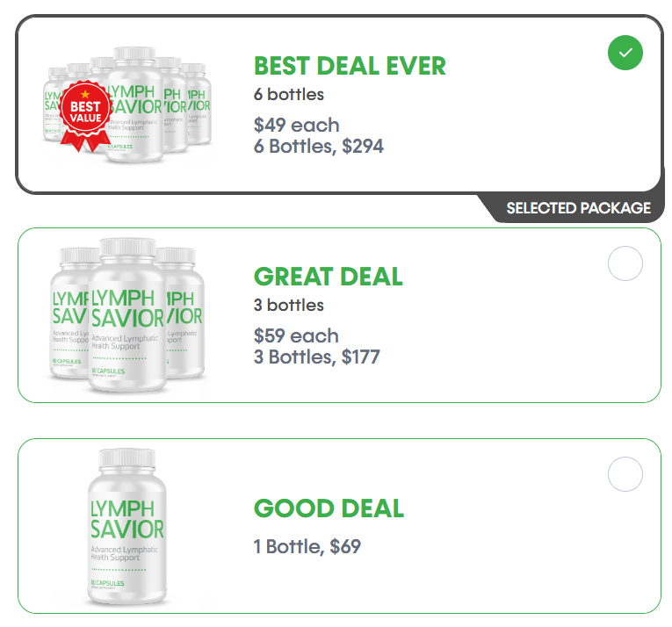This screenshot has width=672, height=627.
Task: Click the '1 Bottle, $69' price text
Action: coord(307,546)
